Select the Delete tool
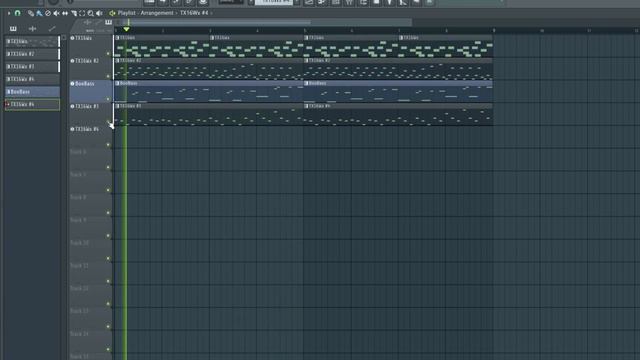Viewport: 640px width, 360px height. click(x=48, y=13)
